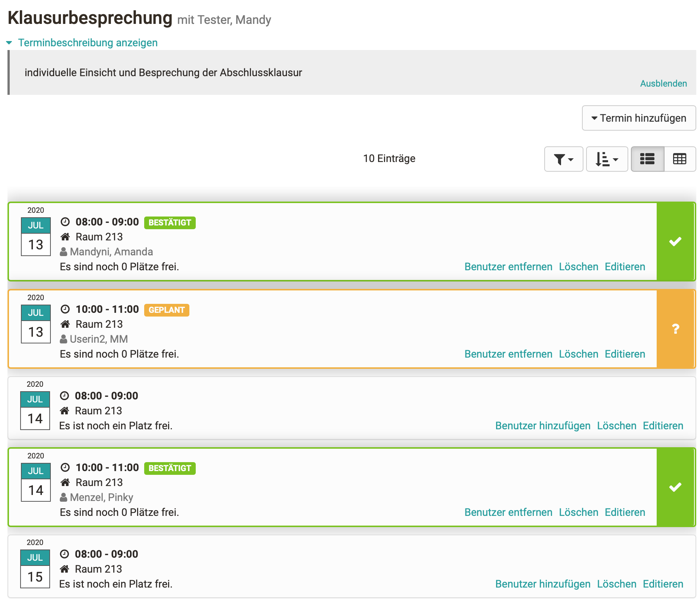Delete the 13 Jul 08:00 appointment
This screenshot has height=601, width=700.
point(578,267)
